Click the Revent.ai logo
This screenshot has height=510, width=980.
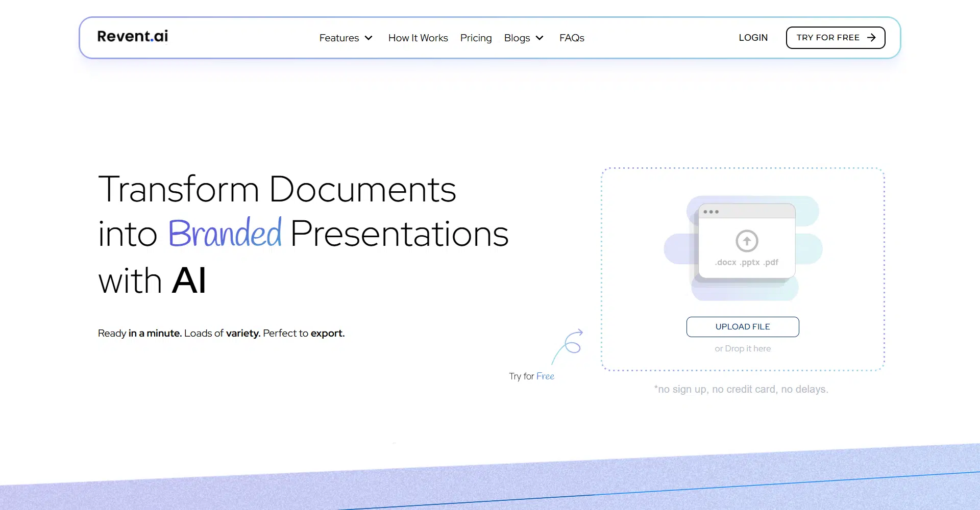point(133,37)
